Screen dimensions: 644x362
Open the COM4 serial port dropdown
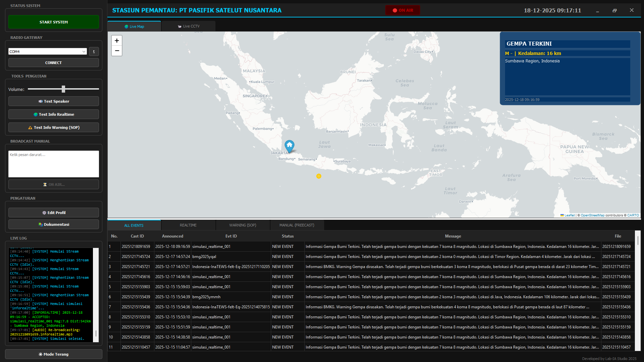click(47, 51)
